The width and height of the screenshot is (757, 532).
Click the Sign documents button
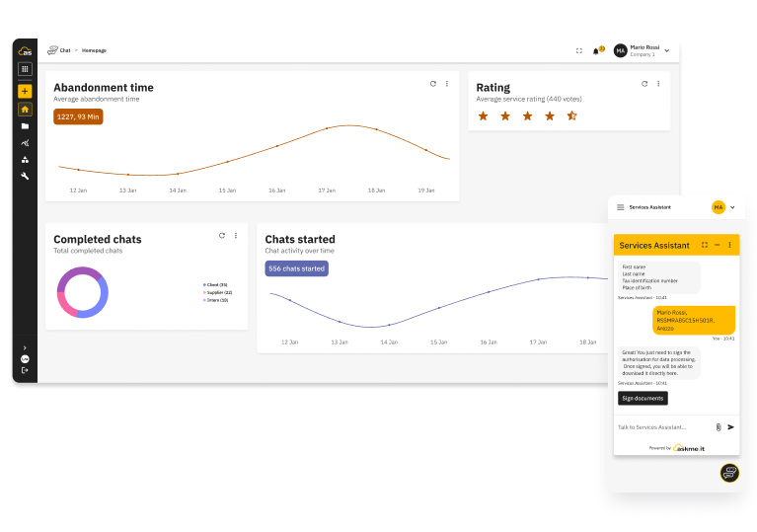tap(643, 399)
